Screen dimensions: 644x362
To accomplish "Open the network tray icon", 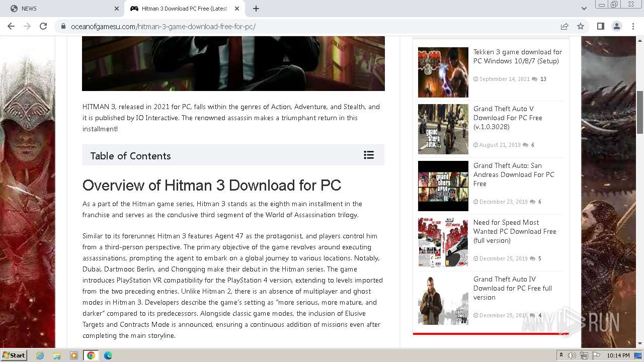I will coord(584,355).
